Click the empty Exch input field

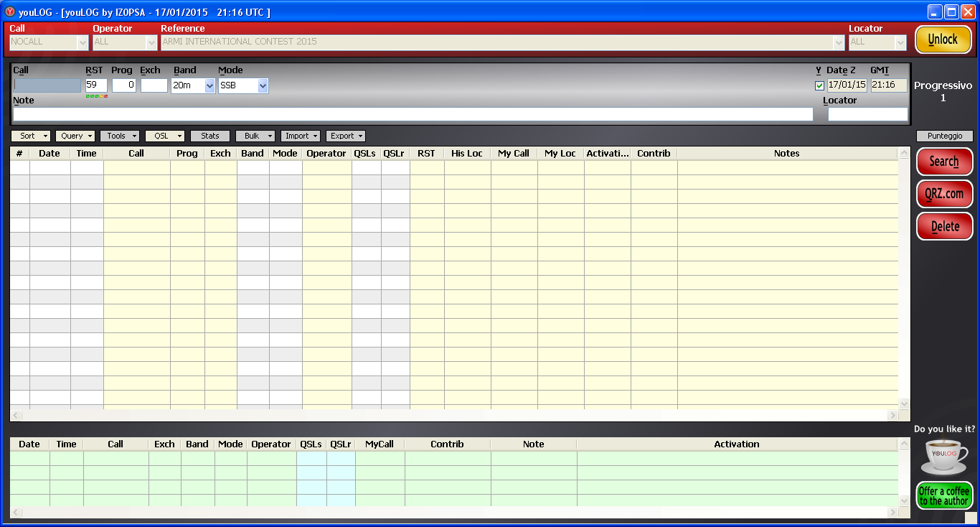coord(154,85)
